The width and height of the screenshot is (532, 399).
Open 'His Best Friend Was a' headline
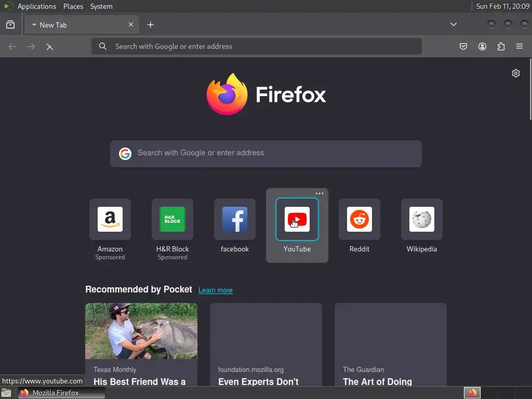click(139, 382)
